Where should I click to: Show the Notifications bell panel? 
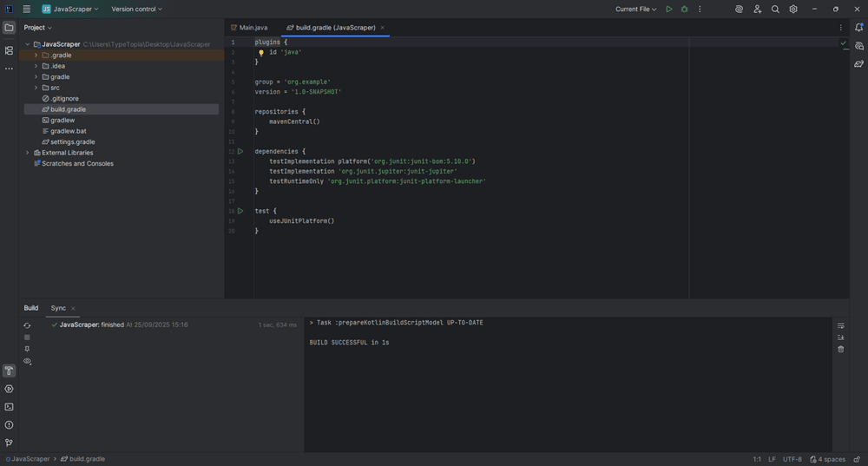pos(858,28)
